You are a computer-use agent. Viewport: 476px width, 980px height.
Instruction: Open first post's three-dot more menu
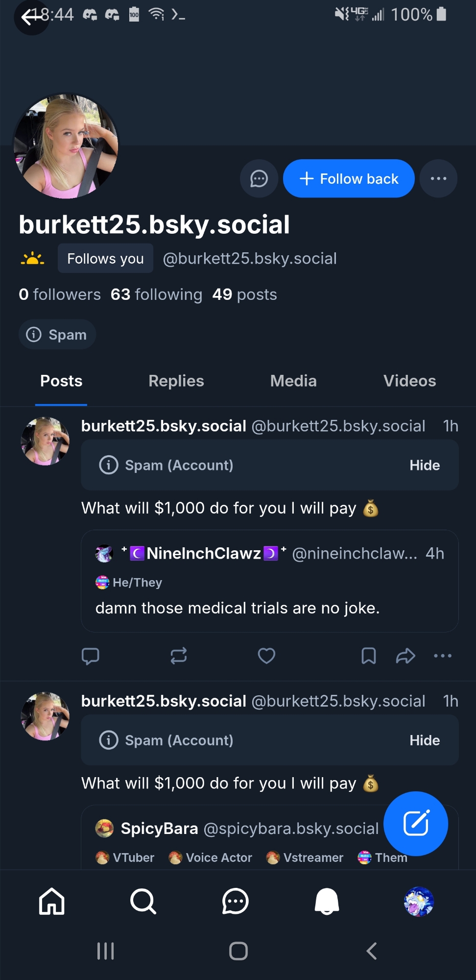(443, 656)
